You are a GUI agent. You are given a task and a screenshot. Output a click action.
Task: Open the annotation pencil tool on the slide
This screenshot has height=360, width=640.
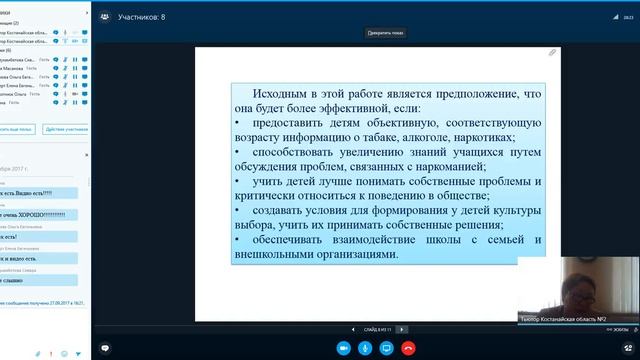[x=552, y=52]
